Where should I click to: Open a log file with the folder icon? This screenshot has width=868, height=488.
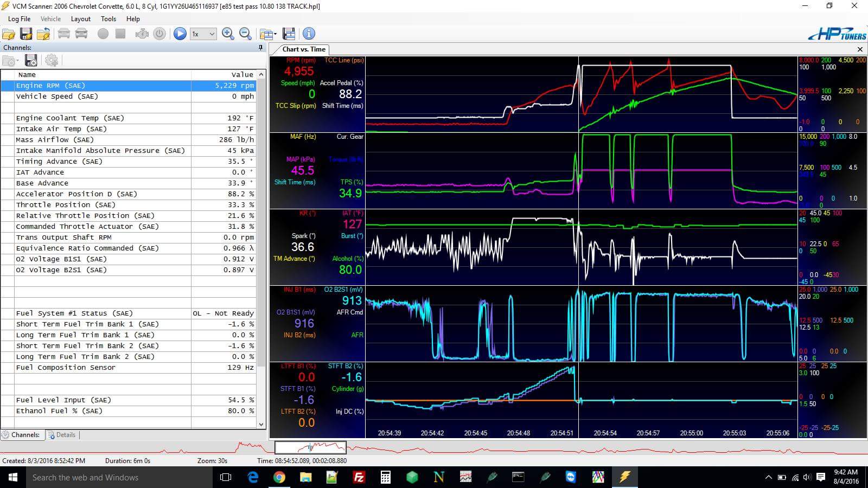[x=9, y=34]
